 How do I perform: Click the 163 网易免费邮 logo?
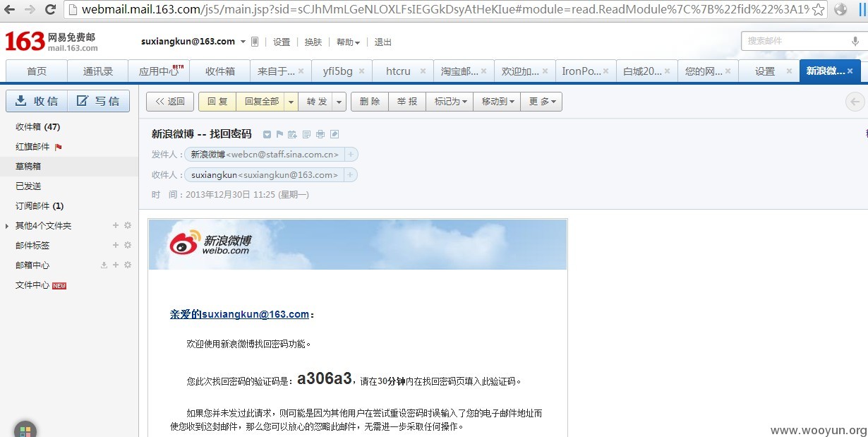point(52,42)
